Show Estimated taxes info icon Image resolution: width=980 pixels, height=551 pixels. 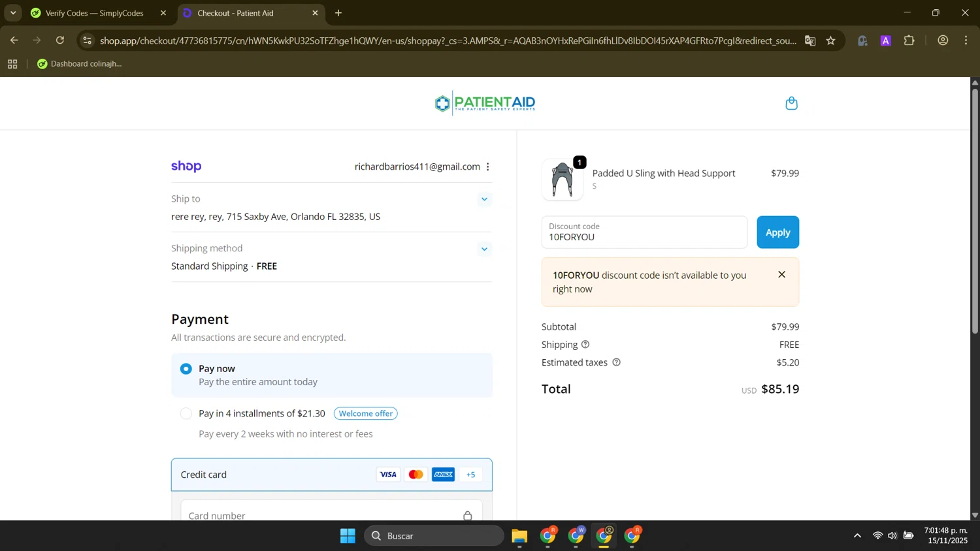(616, 362)
